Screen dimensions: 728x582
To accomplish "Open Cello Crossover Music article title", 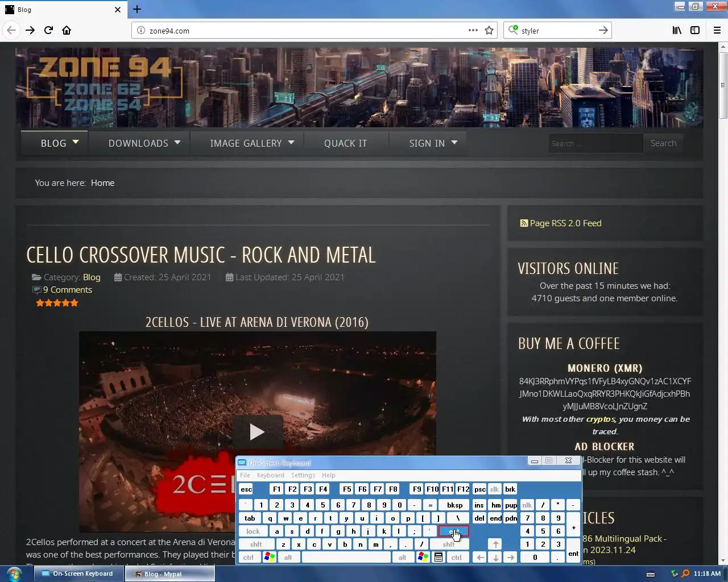I will [x=201, y=255].
